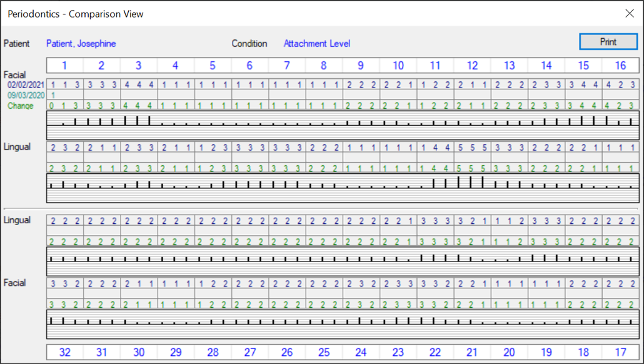Choose tooth number 21 in bottom row
This screenshot has width=644, height=364.
click(472, 352)
